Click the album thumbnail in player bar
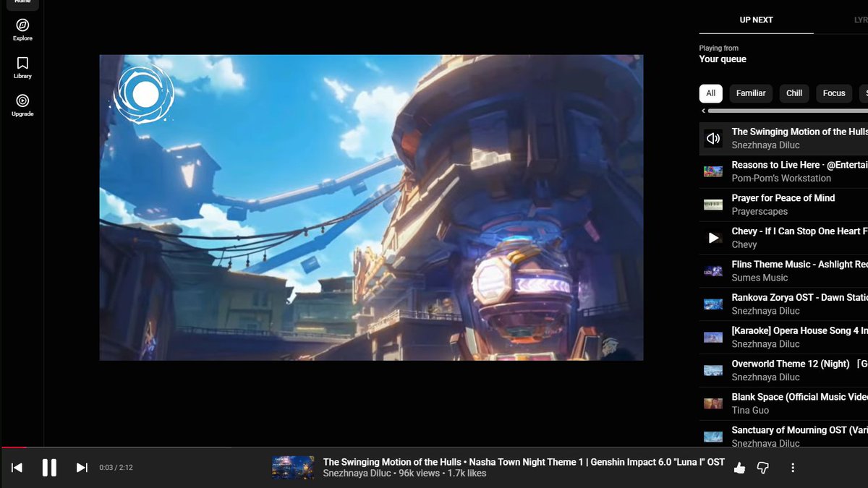 coord(293,468)
